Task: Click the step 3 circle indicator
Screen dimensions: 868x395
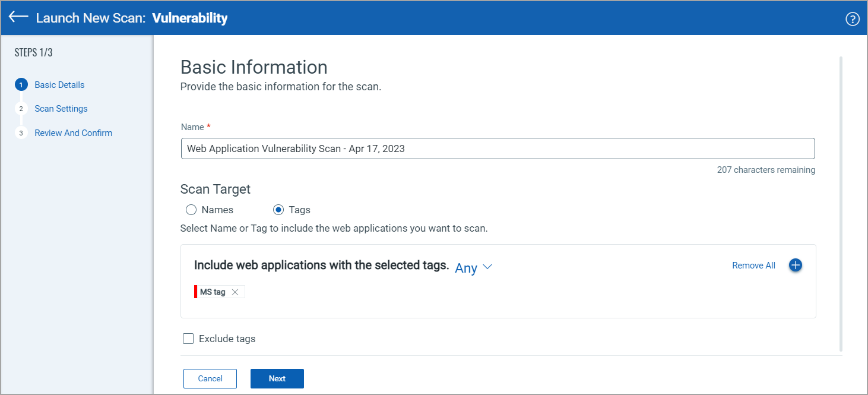Action: click(21, 133)
